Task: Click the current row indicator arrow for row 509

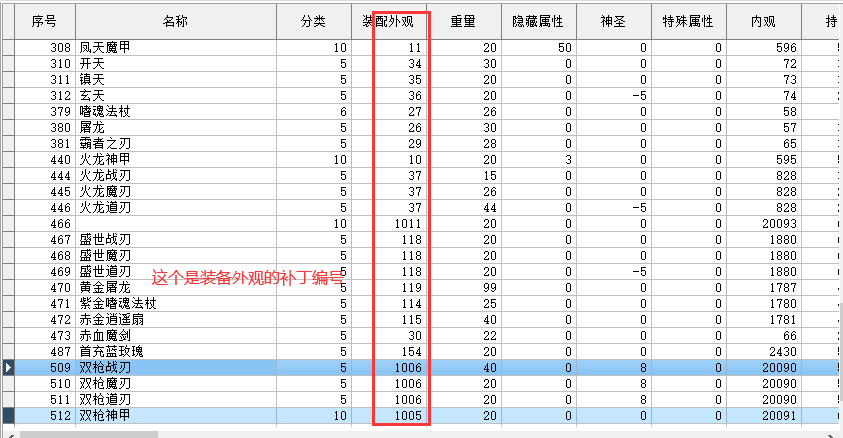Action: pyautogui.click(x=9, y=368)
